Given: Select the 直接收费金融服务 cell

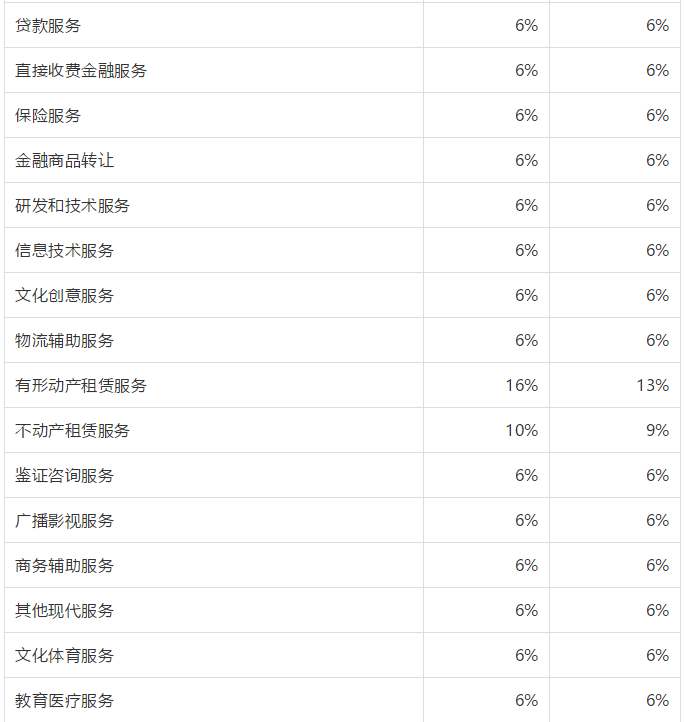Looking at the screenshot, I should point(81,71).
